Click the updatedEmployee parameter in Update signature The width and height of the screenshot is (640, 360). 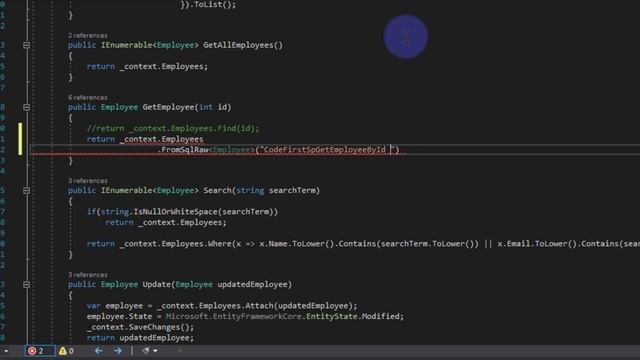point(252,284)
